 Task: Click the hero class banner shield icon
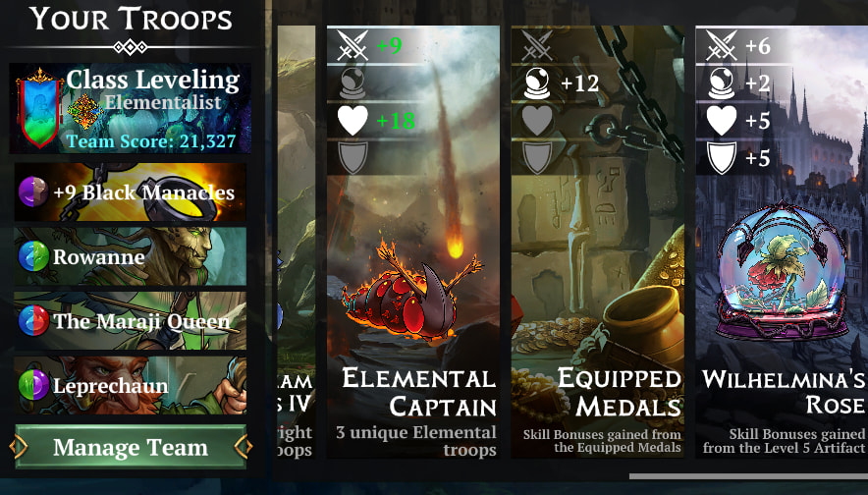[38, 108]
